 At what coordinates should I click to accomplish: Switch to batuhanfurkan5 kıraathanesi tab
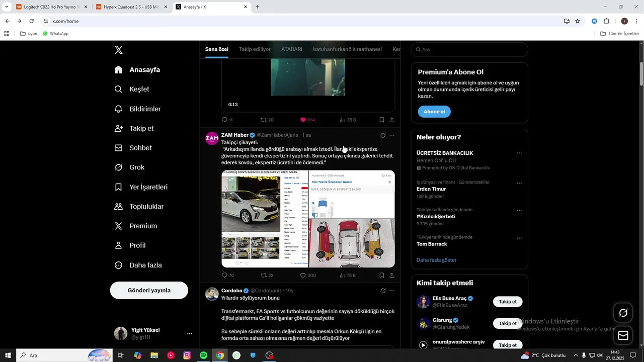click(x=347, y=49)
